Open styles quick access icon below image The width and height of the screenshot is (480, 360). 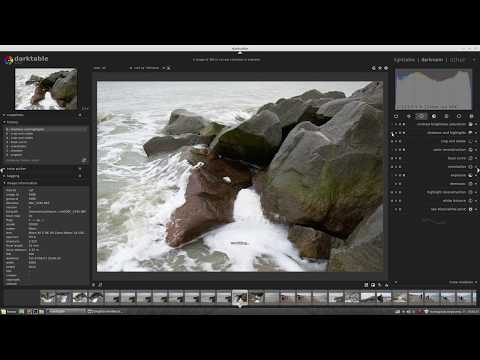(x=100, y=285)
